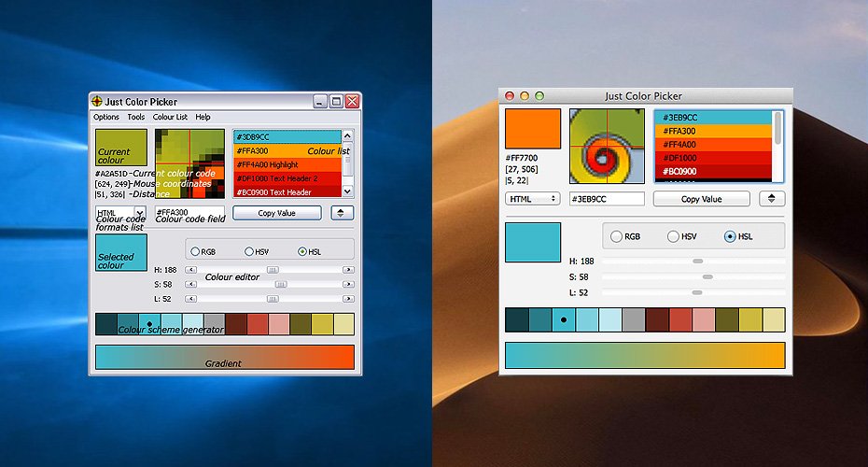
Task: Click the S slider thumb in Mac window
Action: tap(707, 276)
